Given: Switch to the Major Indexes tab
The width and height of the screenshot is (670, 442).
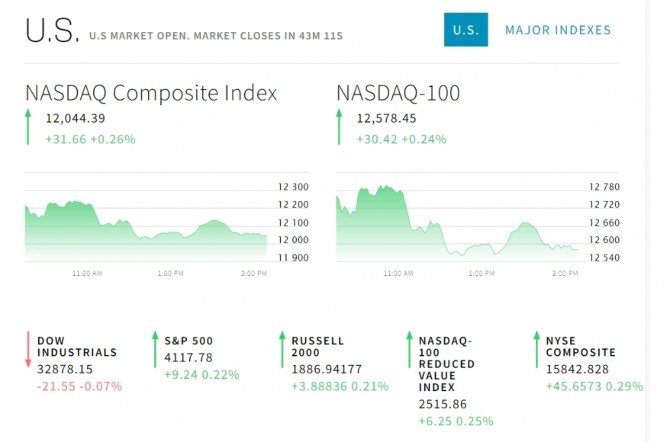Looking at the screenshot, I should point(557,30).
